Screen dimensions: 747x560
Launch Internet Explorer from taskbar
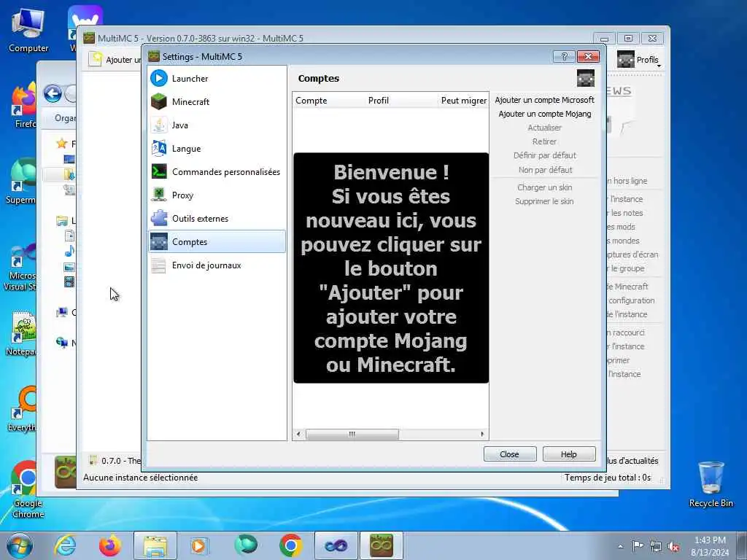click(65, 545)
